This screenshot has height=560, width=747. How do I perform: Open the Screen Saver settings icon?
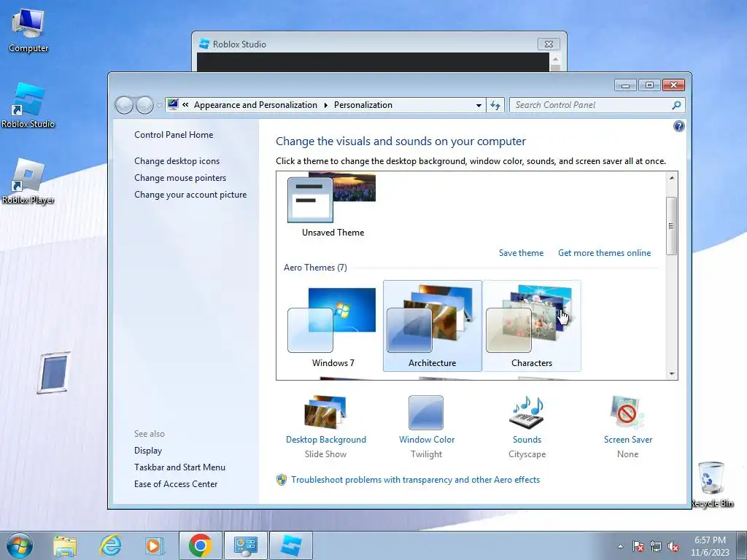[627, 413]
